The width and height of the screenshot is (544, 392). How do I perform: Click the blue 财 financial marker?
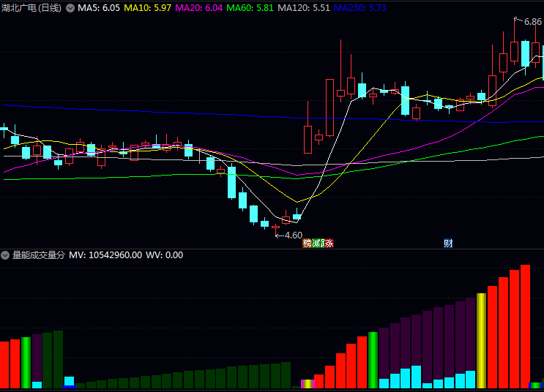pyautogui.click(x=448, y=244)
